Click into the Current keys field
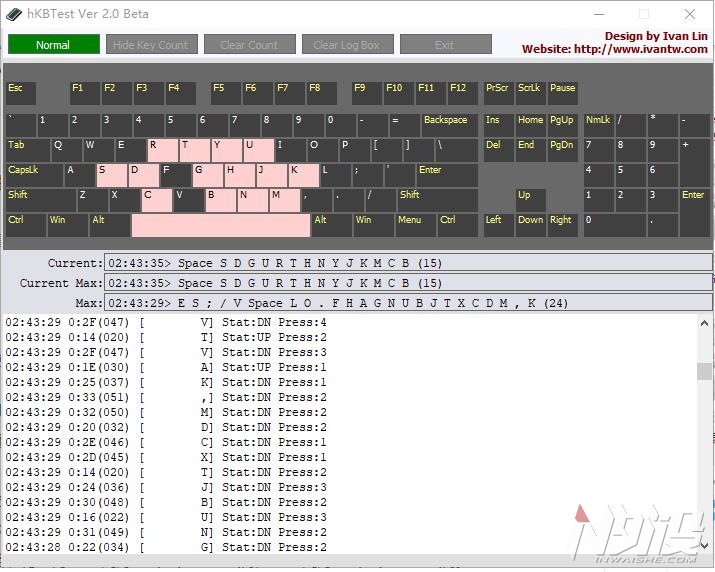715x572 pixels. point(408,263)
